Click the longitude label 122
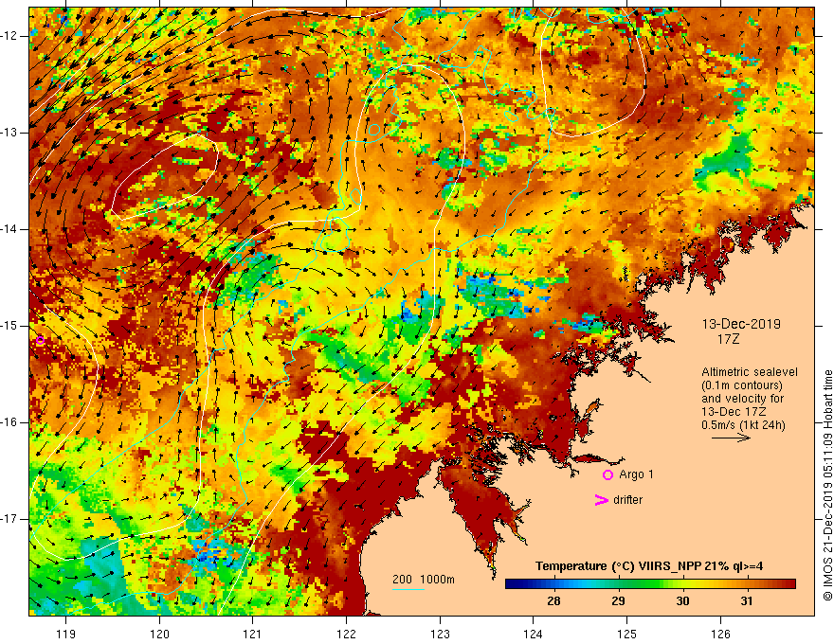The image size is (834, 644). 346,634
